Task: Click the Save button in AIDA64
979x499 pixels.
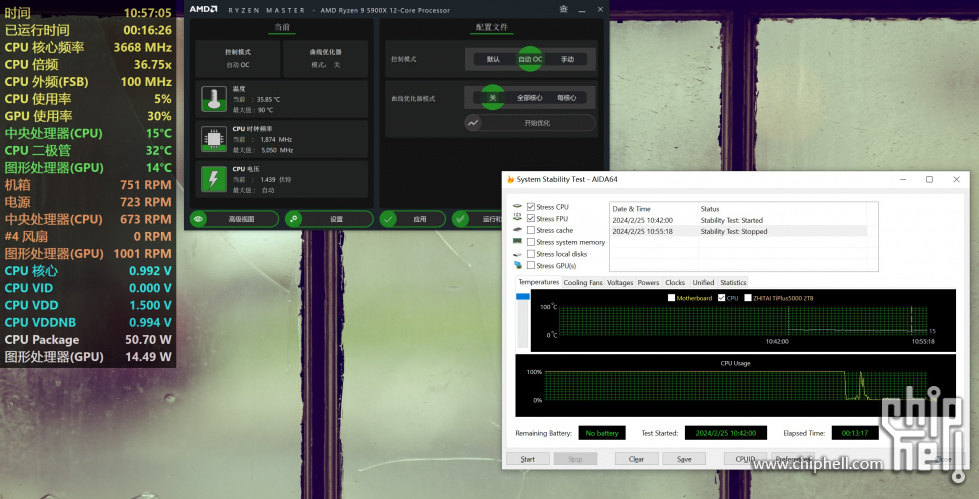Action: pyautogui.click(x=684, y=459)
